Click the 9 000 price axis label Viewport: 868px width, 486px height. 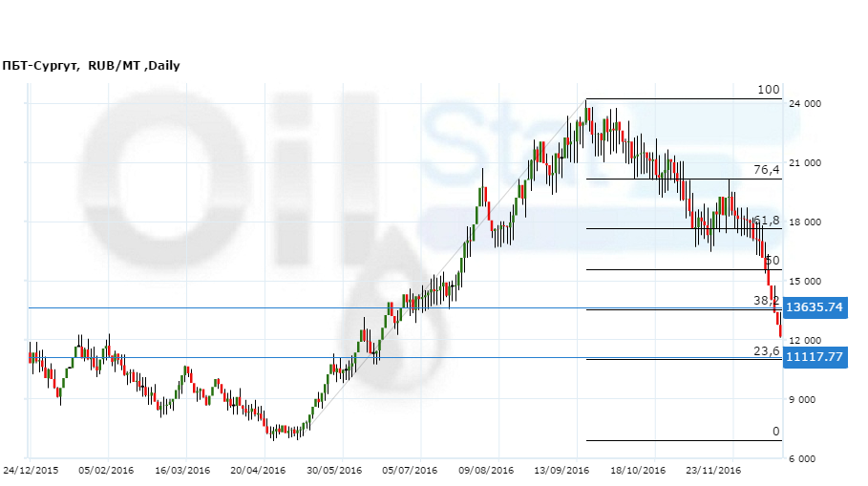tap(807, 400)
